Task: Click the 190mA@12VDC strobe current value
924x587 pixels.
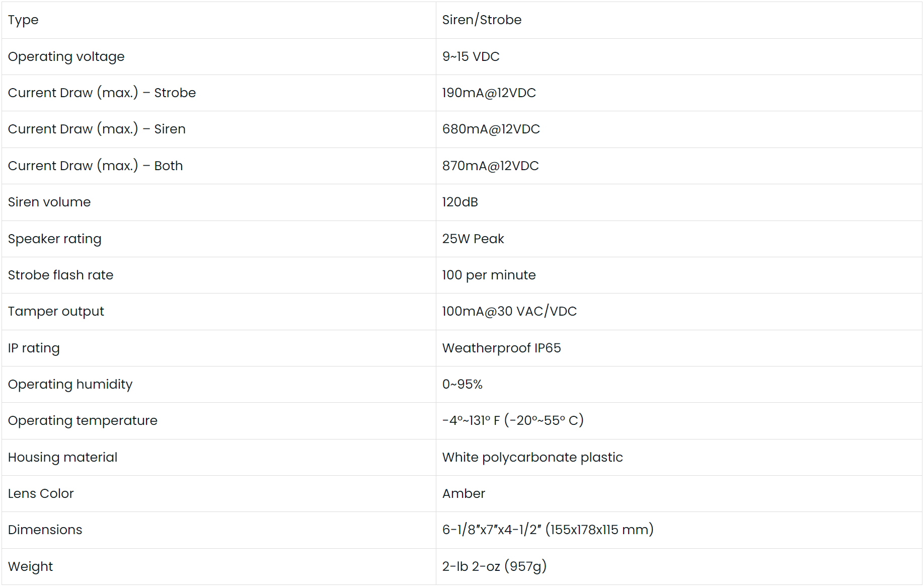Action: [489, 93]
